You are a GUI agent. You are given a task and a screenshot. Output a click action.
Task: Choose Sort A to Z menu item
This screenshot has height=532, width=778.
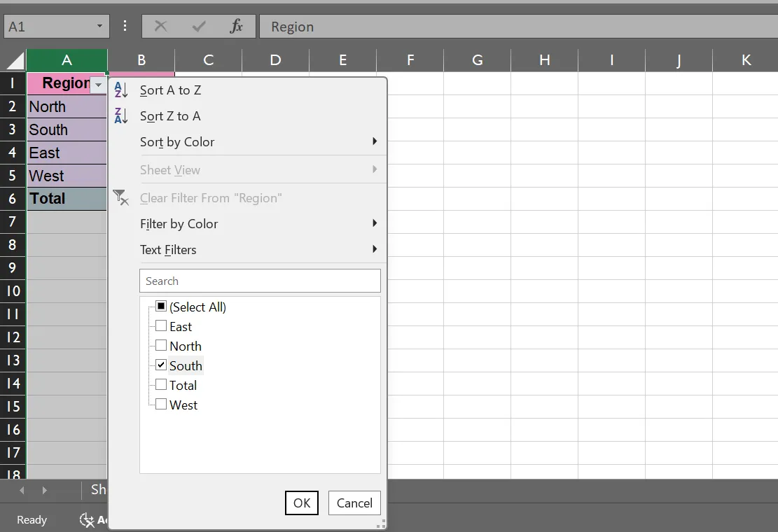pos(248,90)
